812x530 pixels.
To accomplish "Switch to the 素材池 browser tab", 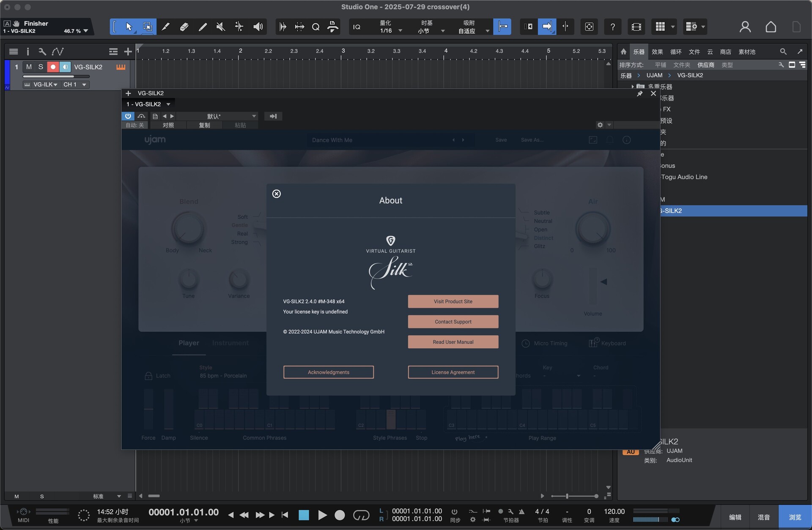I will (747, 52).
